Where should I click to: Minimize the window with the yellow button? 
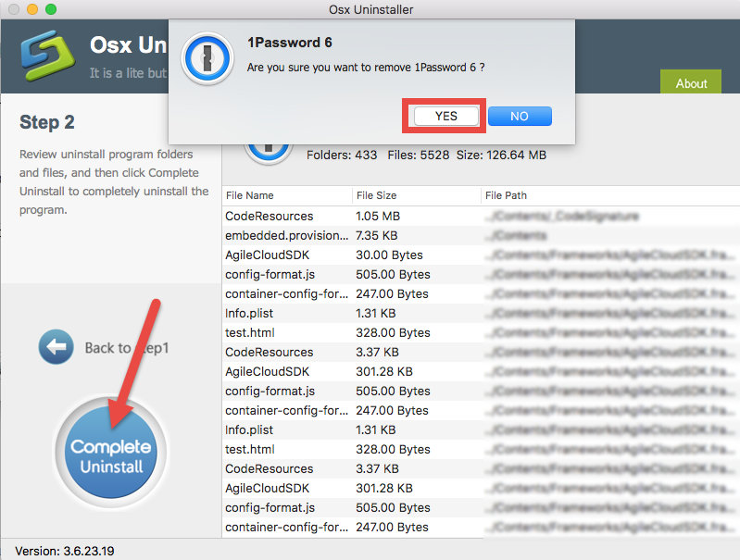32,9
